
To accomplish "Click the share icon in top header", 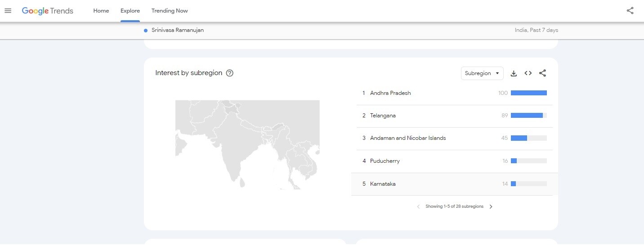I will tap(630, 11).
